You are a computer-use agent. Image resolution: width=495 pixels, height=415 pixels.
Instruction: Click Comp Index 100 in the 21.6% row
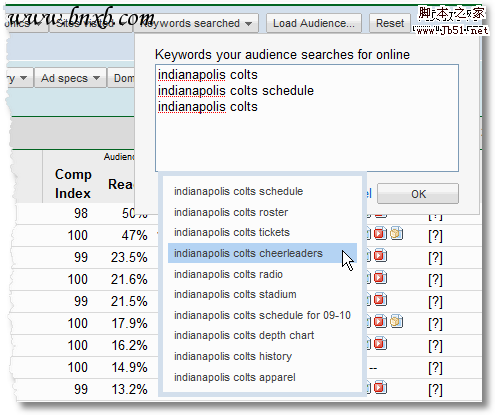78,279
